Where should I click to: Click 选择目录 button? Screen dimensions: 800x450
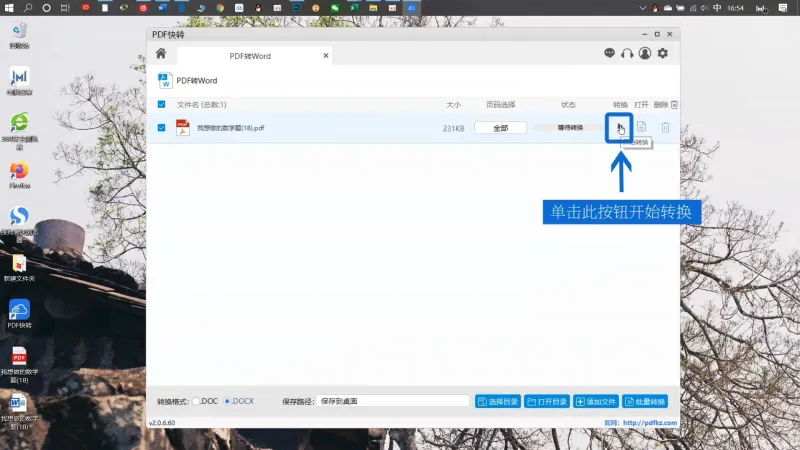497,402
